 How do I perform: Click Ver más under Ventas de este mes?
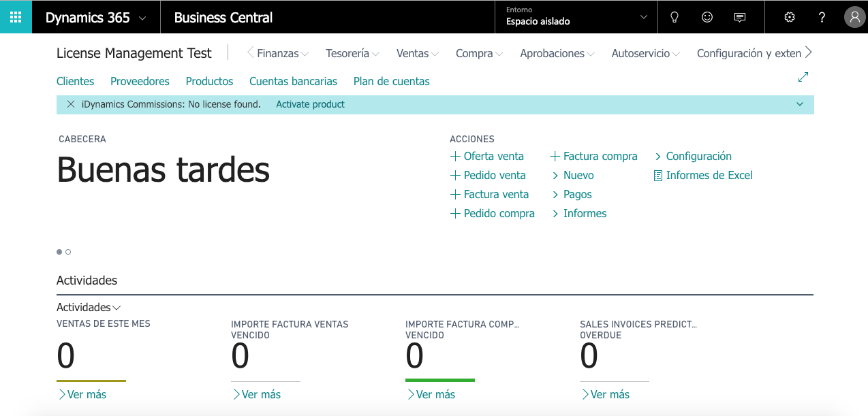coord(82,394)
